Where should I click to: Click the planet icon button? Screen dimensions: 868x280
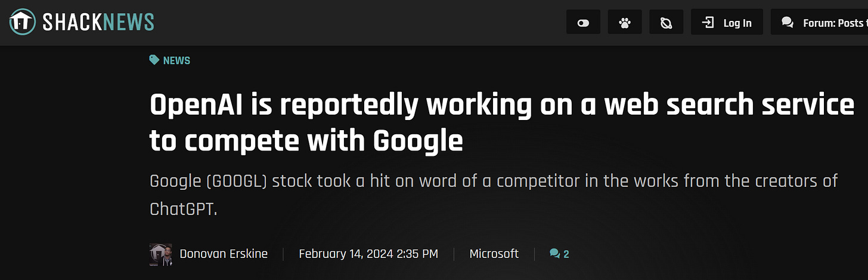666,23
